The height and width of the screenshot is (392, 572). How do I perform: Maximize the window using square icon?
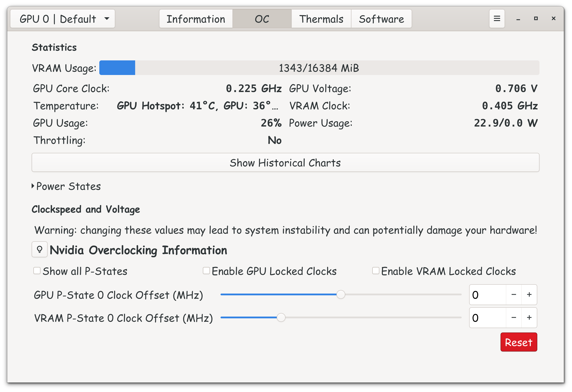pos(536,19)
